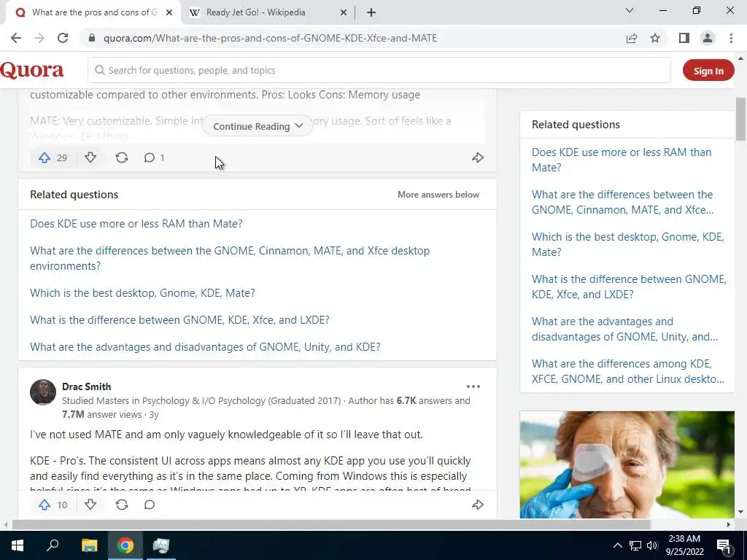
Task: Open the Chrome profile avatar
Action: [x=708, y=38]
